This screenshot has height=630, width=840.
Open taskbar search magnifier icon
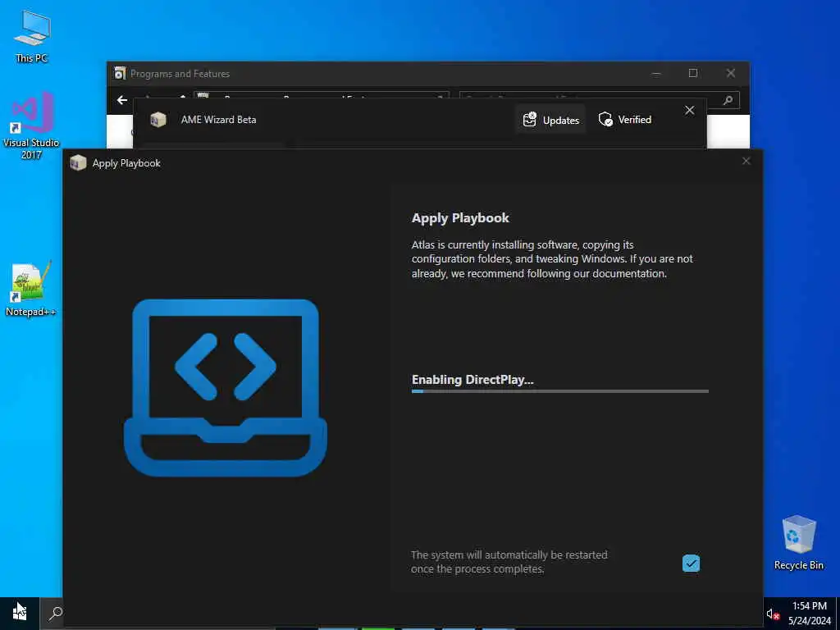point(55,613)
